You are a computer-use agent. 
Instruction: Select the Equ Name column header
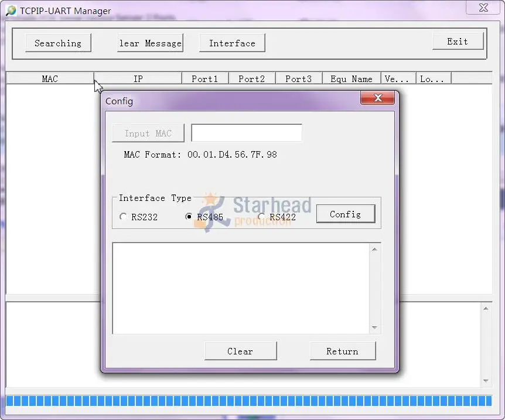coord(352,78)
